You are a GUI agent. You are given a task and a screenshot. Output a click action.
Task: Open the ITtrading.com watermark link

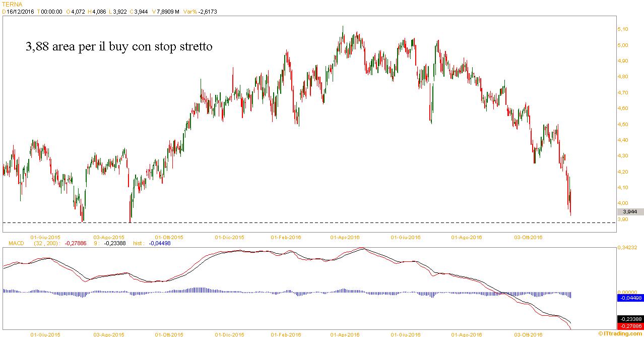pyautogui.click(x=622, y=334)
